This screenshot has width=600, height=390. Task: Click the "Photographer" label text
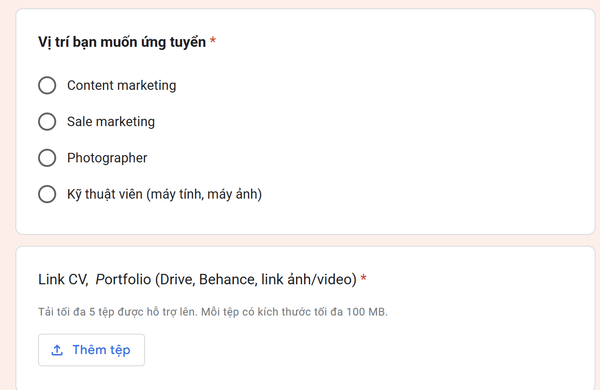[107, 158]
